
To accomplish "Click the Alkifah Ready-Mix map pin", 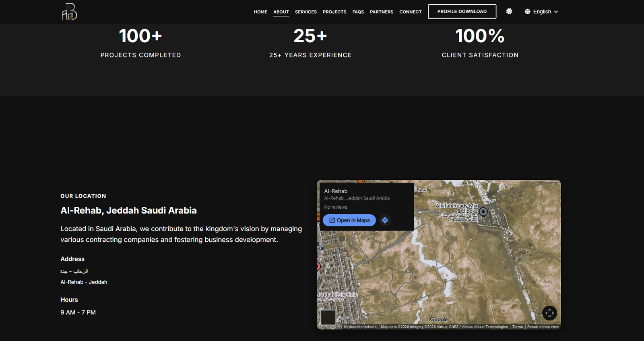I will 483,212.
